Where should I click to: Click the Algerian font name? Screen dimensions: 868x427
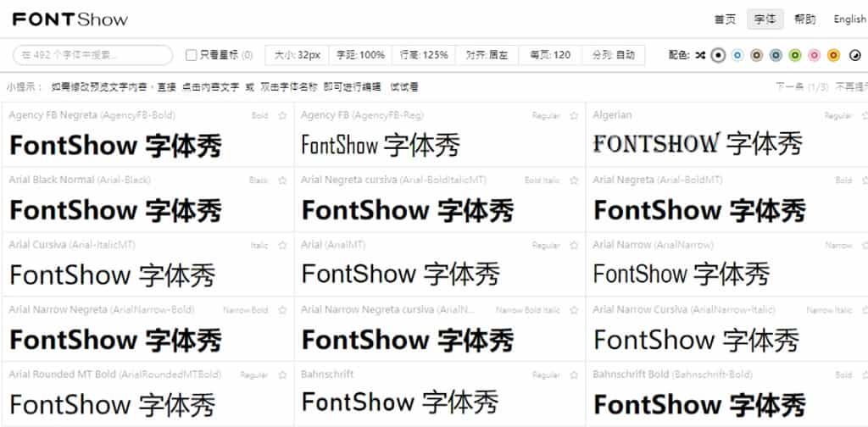612,115
